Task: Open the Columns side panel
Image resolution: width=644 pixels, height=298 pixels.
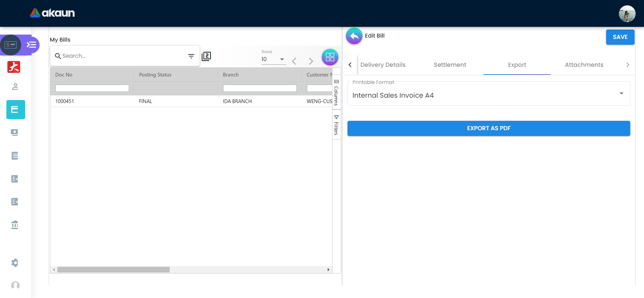Action: click(336, 93)
